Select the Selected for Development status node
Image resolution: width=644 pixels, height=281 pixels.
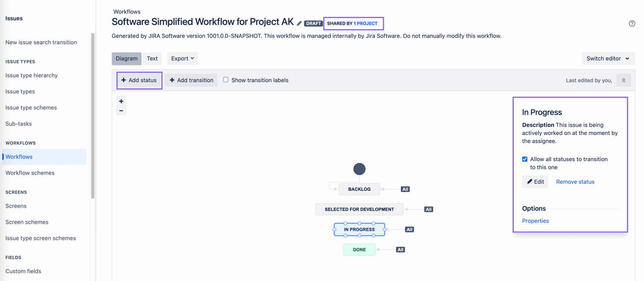(359, 209)
